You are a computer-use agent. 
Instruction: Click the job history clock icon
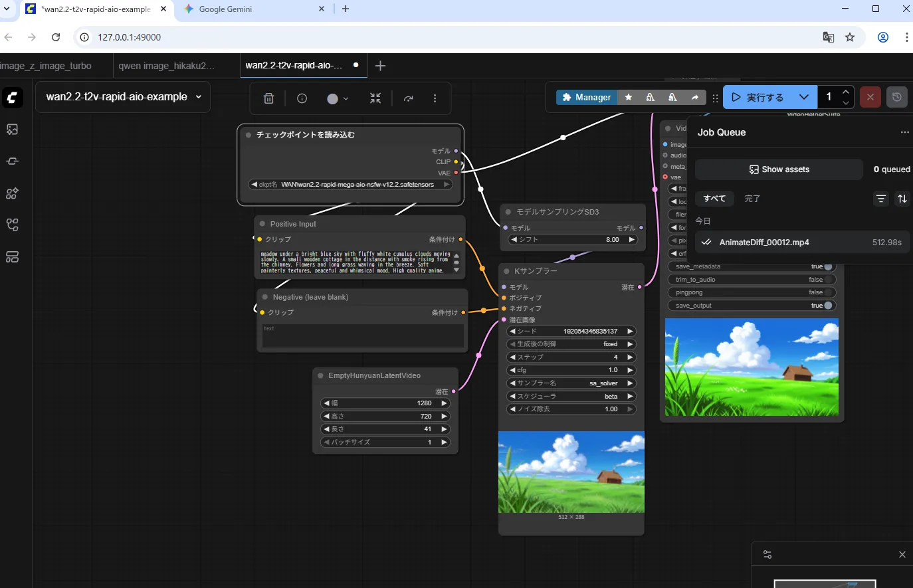click(896, 97)
